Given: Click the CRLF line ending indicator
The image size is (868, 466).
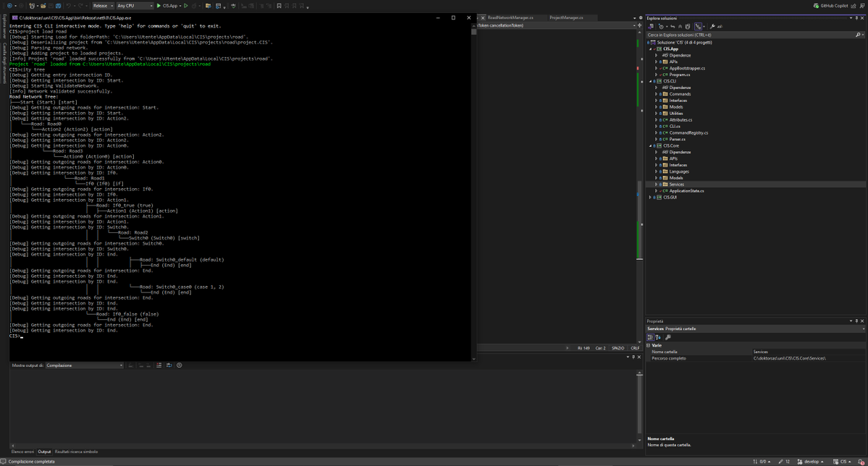Looking at the screenshot, I should pos(635,348).
